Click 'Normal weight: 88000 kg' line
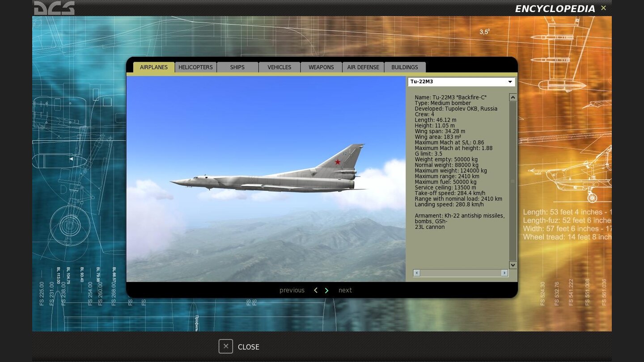The image size is (644, 362). [446, 165]
